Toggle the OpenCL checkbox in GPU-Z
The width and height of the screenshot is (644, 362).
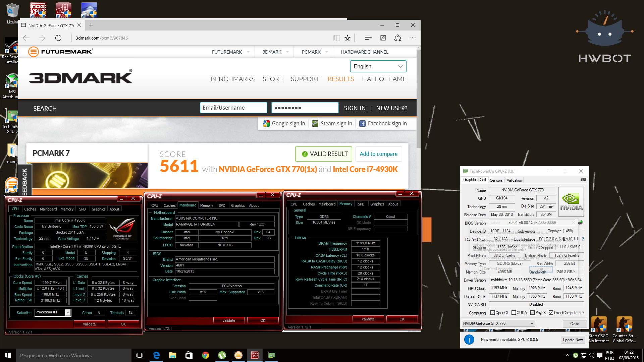(x=492, y=313)
